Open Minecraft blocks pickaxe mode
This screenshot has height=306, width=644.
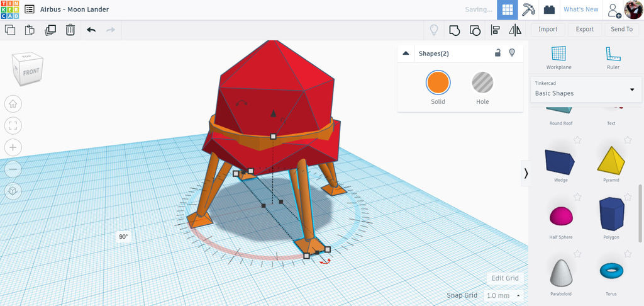coord(528,10)
